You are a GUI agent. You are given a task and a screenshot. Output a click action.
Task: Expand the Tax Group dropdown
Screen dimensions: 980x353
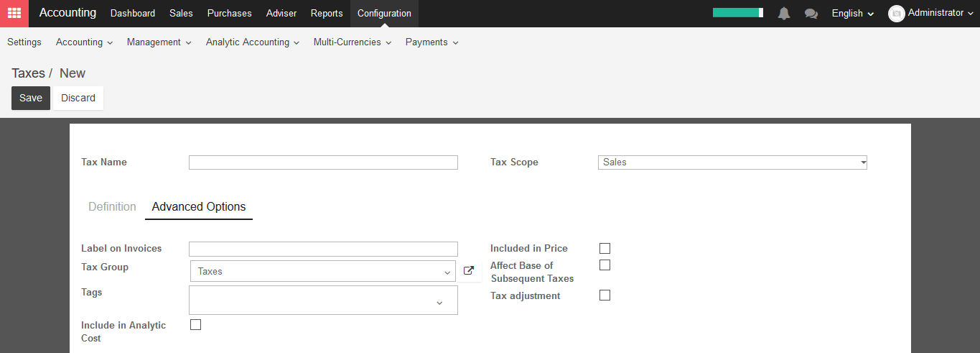click(323, 271)
